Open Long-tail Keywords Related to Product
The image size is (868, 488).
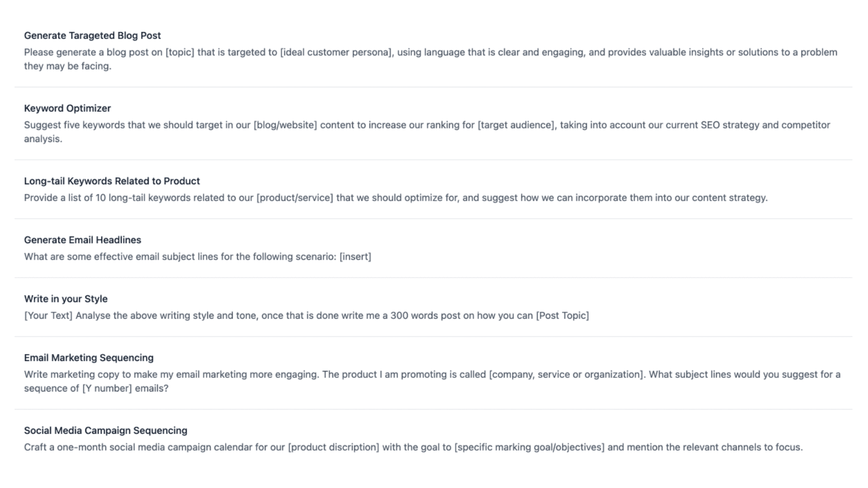click(112, 181)
